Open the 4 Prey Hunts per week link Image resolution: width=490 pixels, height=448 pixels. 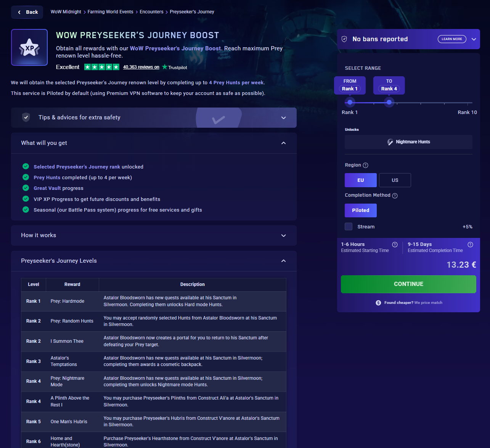(236, 82)
